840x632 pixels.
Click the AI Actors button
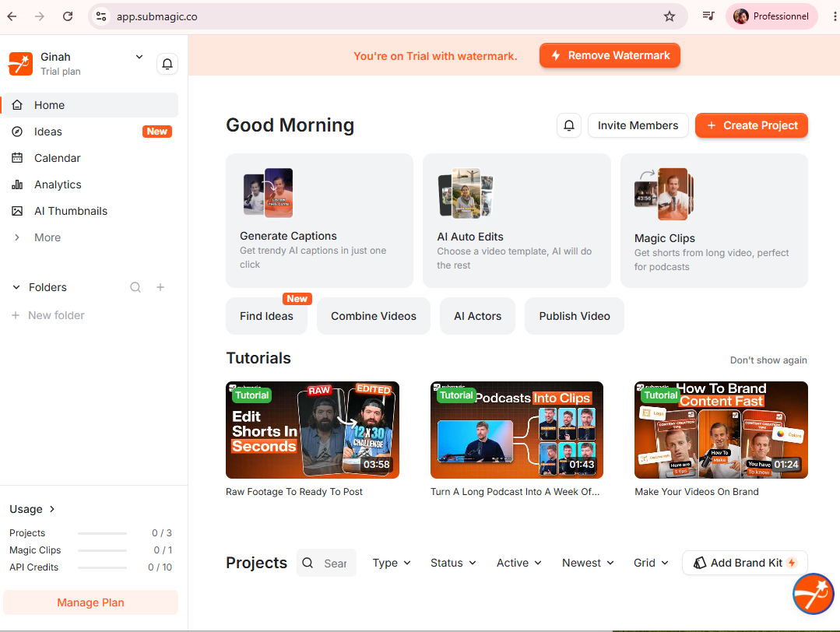(477, 316)
